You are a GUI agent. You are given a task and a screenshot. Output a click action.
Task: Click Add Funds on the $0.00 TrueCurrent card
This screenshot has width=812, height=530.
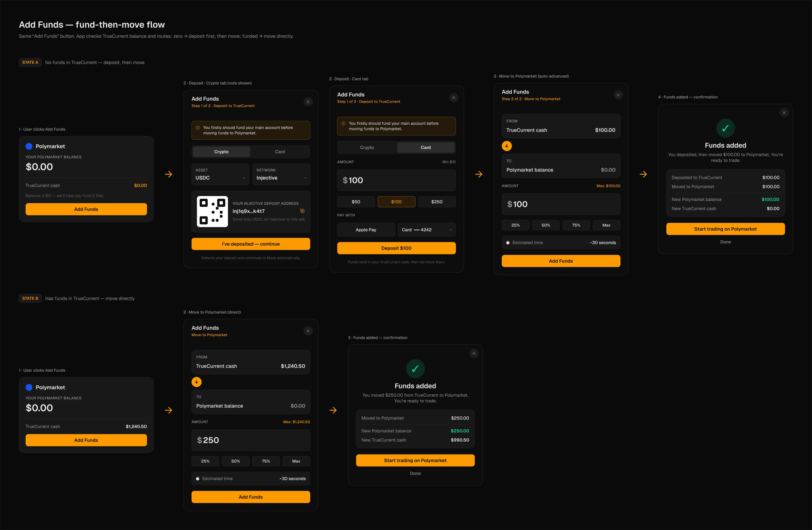86,210
